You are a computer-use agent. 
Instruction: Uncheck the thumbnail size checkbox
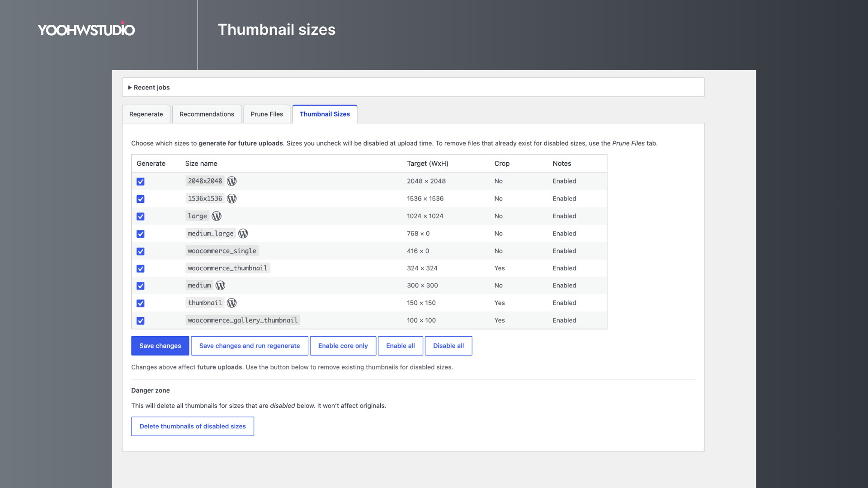141,303
